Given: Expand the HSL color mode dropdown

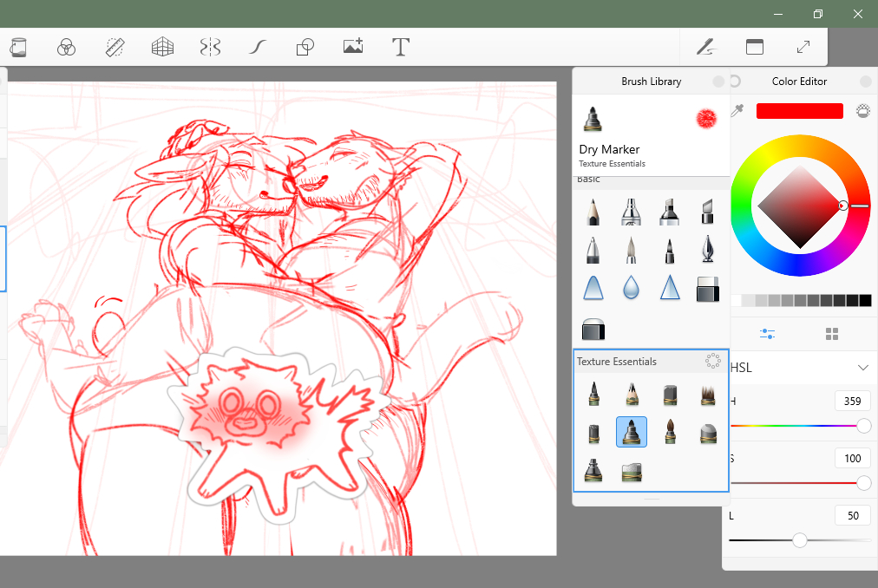Looking at the screenshot, I should click(862, 368).
